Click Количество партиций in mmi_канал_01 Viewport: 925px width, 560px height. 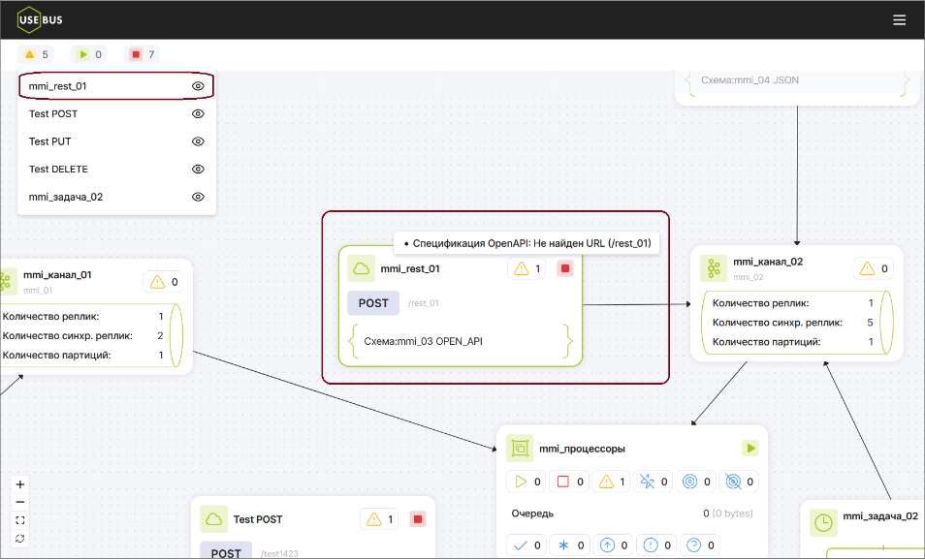56,355
